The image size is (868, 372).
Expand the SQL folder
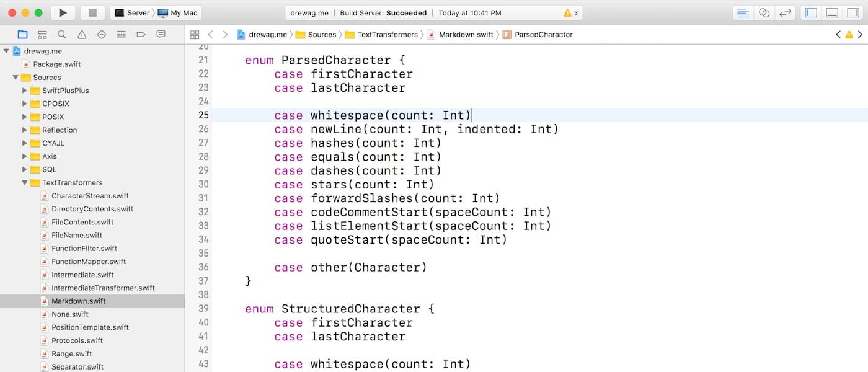(25, 169)
